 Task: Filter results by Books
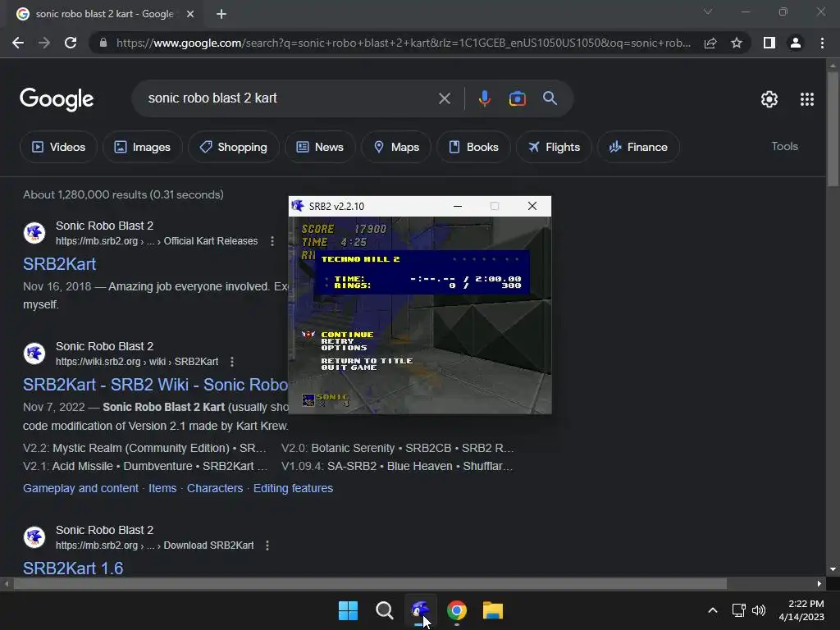pyautogui.click(x=473, y=147)
